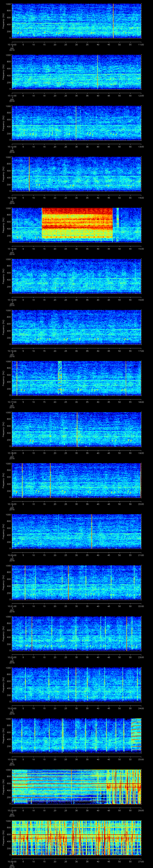Click the spectrogram panel starting at 10:18:00
153x868 pixels.
[x=76, y=429]
